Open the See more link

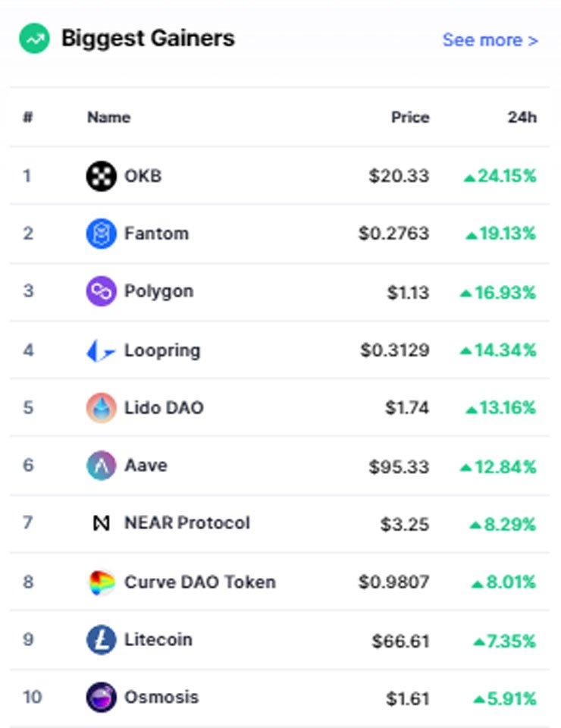click(x=490, y=40)
